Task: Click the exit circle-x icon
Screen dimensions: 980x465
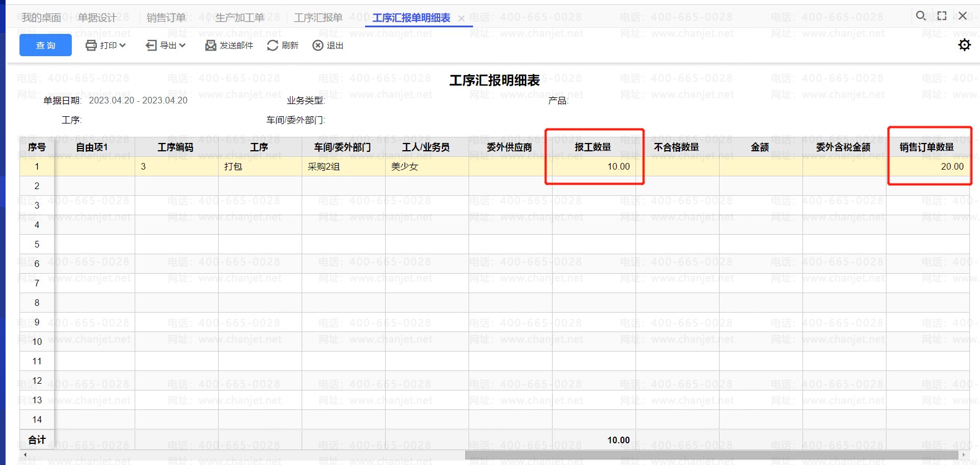Action: click(318, 46)
